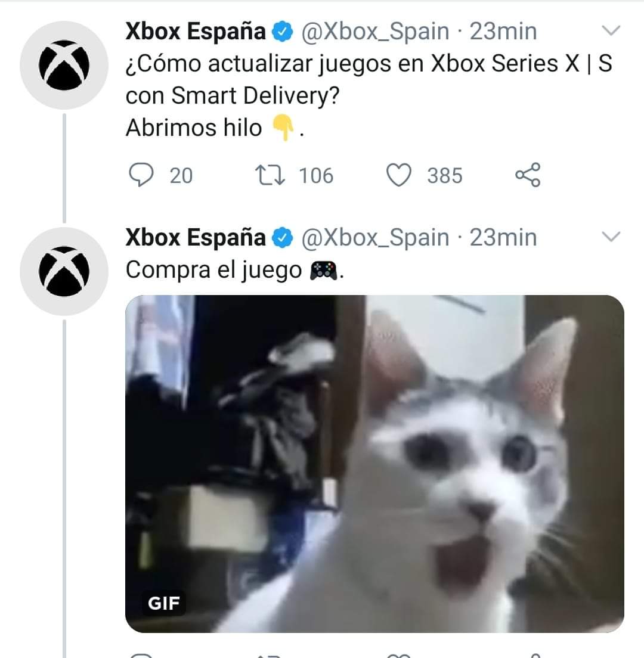Tap the share icon on the first tweet
The width and height of the screenshot is (644, 658).
528,175
